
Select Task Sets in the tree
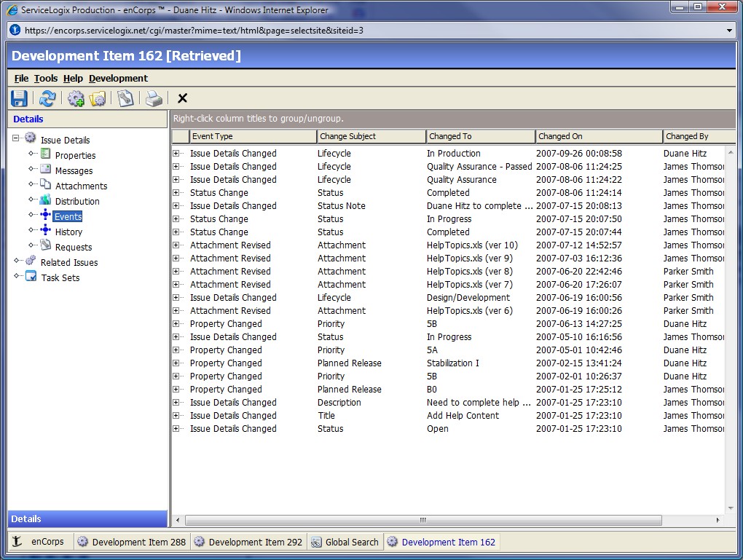pyautogui.click(x=60, y=278)
